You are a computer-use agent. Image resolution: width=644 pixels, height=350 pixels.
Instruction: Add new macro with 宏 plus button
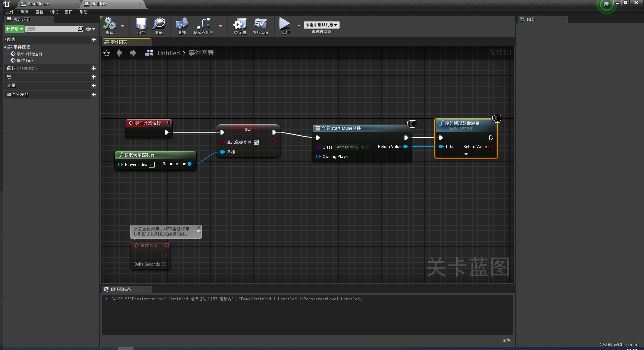(x=94, y=77)
